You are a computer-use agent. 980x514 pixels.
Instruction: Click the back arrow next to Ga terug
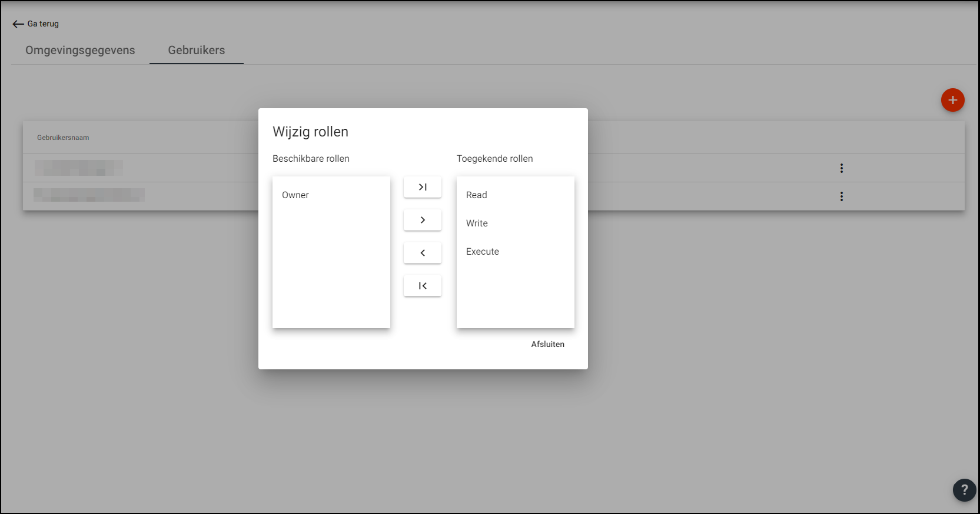[18, 24]
